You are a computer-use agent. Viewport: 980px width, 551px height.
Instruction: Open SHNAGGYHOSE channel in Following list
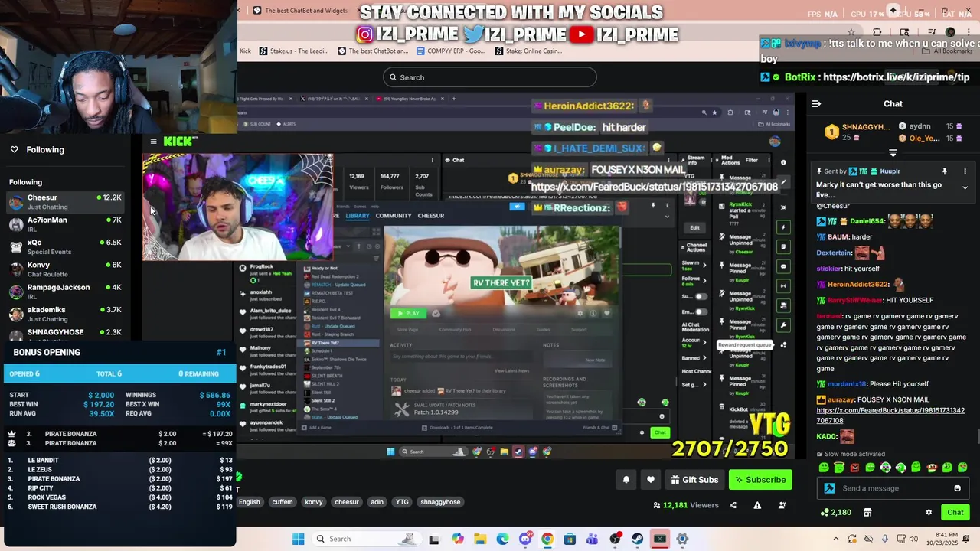coord(65,333)
